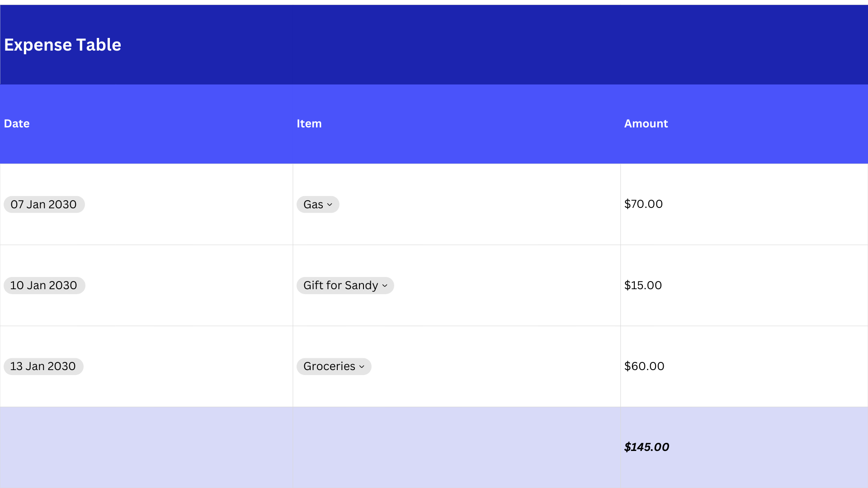Image resolution: width=868 pixels, height=488 pixels.
Task: Click the 13 Jan 2030 date pill
Action: [x=43, y=366]
